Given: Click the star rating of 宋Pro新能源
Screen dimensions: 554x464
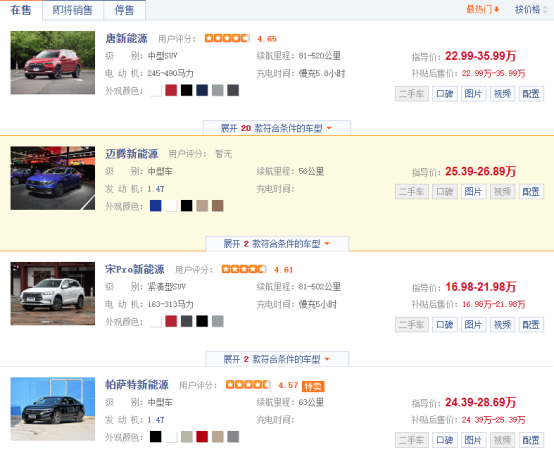Looking at the screenshot, I should pos(244,269).
